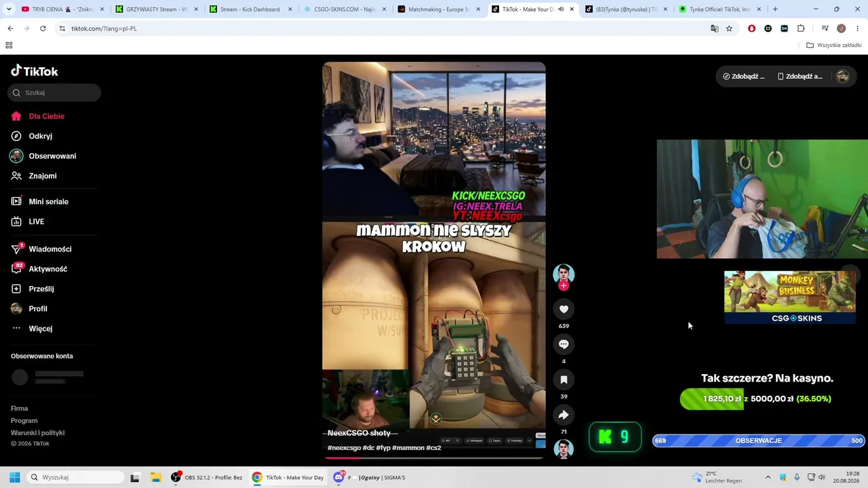Mute the audio of the TikTok tab

pyautogui.click(x=560, y=9)
